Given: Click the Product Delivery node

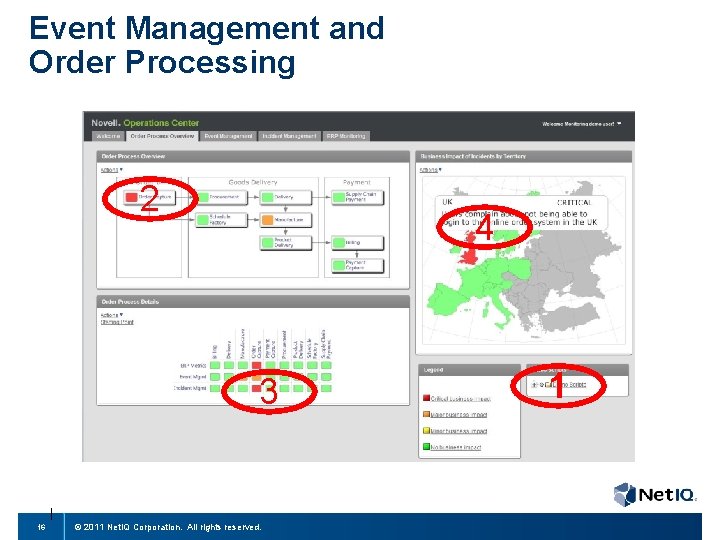Looking at the screenshot, I should [286, 242].
